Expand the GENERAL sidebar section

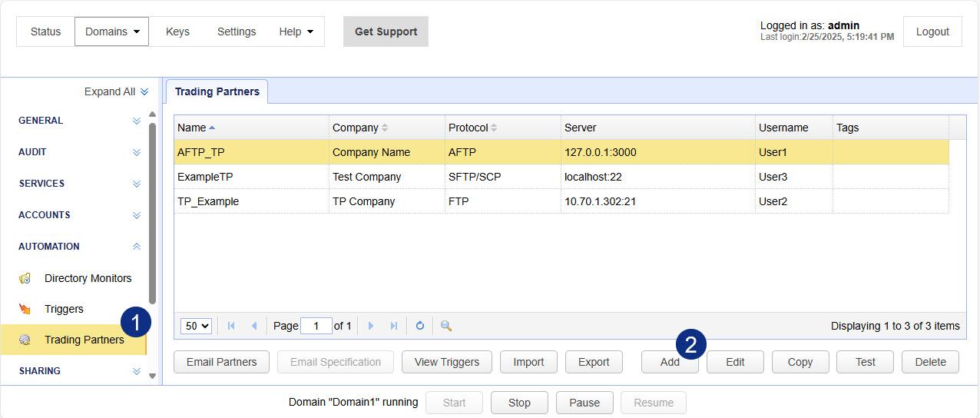(x=137, y=121)
